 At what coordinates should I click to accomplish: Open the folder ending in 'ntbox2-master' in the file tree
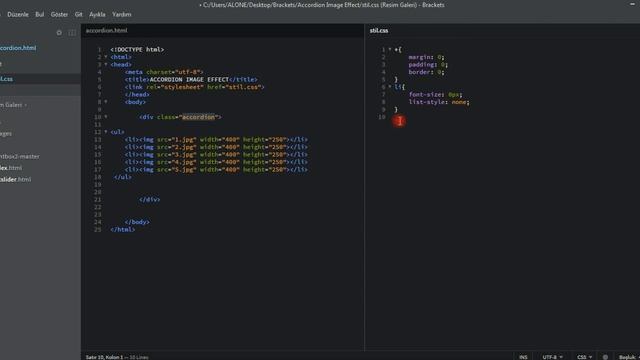coord(20,156)
